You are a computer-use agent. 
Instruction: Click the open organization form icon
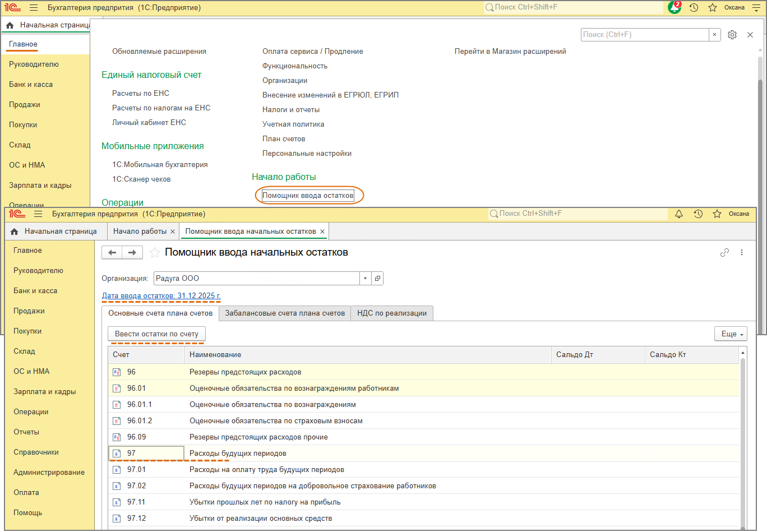[378, 279]
